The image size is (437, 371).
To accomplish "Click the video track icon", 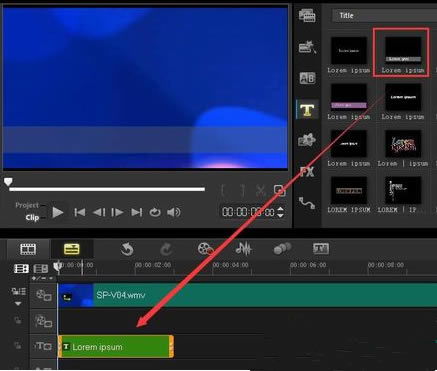I will click(44, 295).
